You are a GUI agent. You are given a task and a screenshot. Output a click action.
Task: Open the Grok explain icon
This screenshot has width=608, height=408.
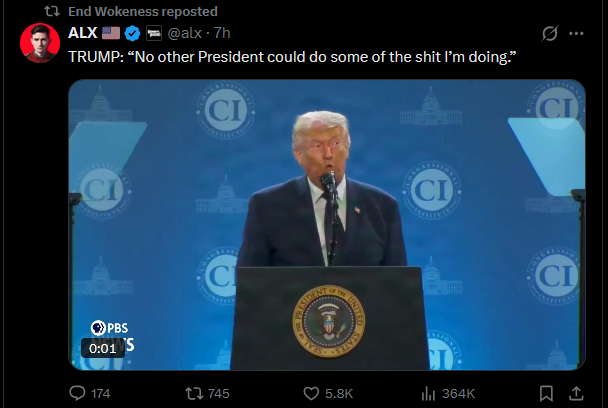click(x=550, y=33)
